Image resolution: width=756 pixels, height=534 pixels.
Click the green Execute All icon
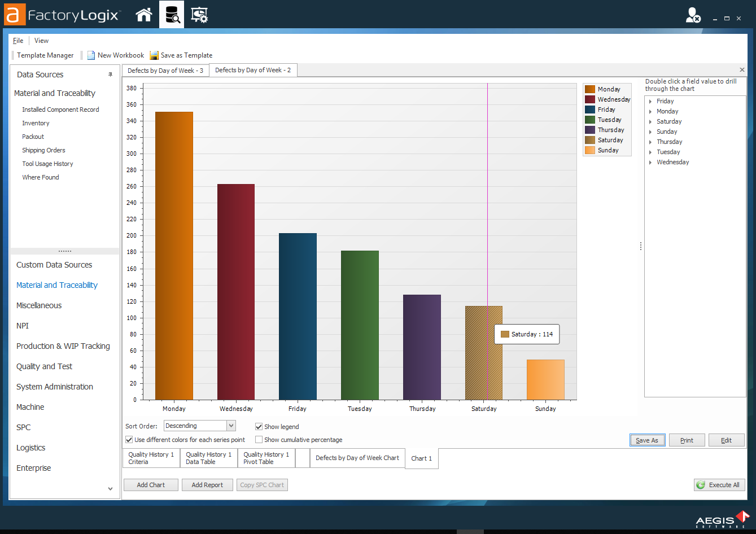(x=701, y=485)
